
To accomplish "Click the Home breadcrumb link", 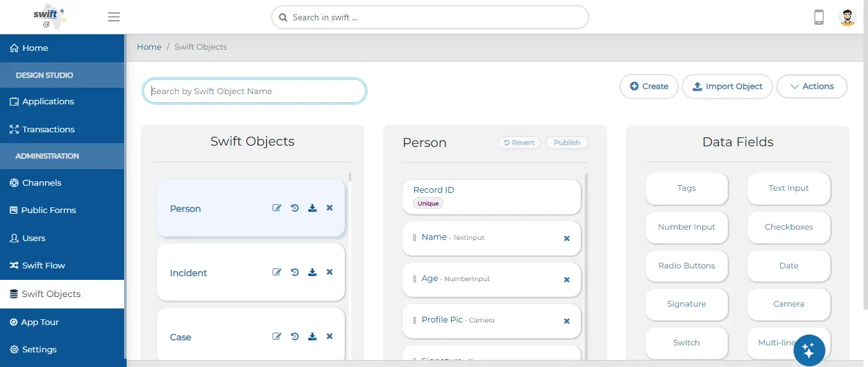I will coord(149,47).
